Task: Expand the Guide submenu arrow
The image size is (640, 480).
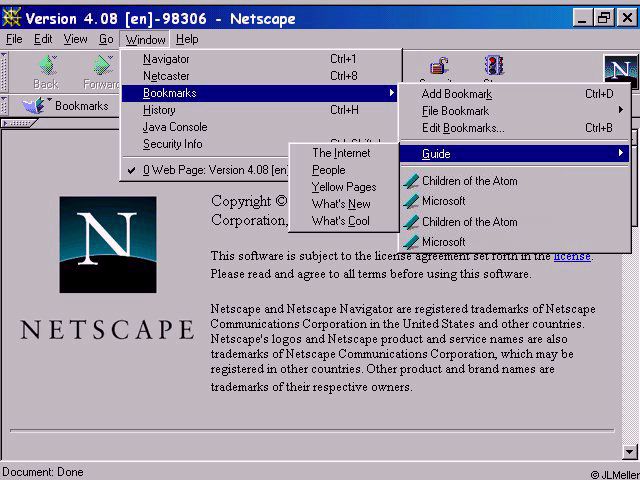Action: click(x=620, y=153)
